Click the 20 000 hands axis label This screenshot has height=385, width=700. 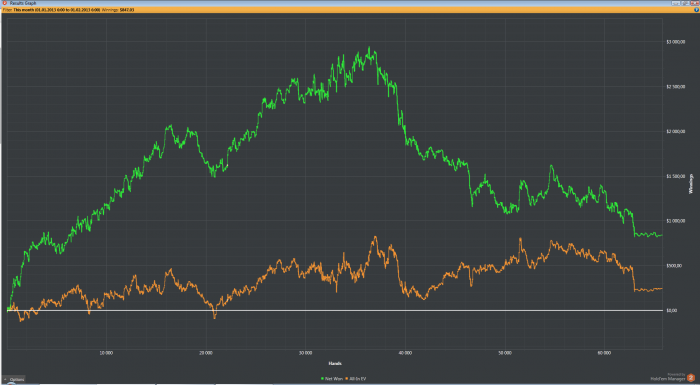click(206, 353)
